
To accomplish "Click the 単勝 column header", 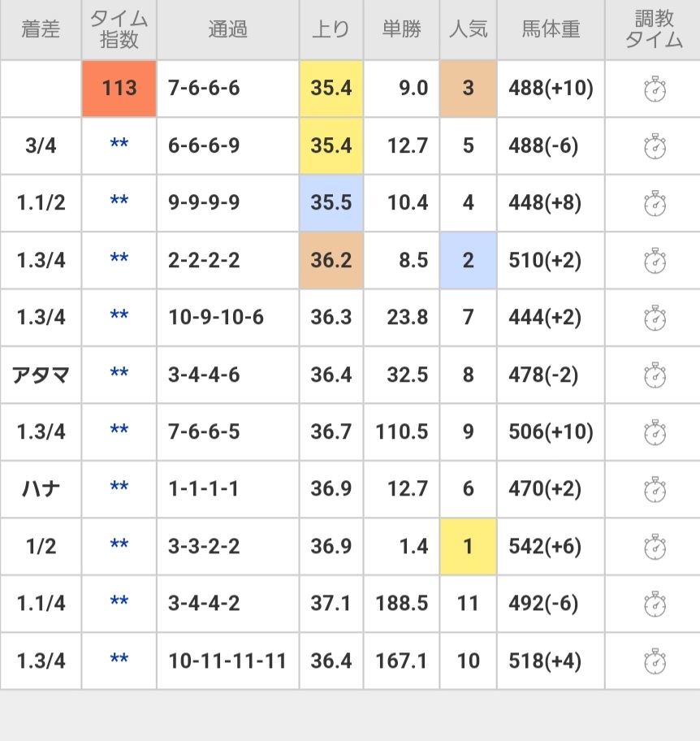I will coord(401,30).
